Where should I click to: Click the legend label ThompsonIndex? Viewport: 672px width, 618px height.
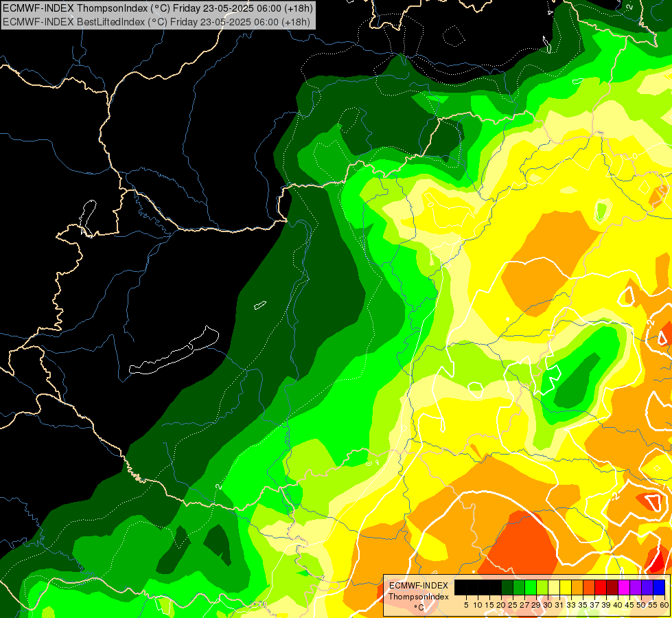click(419, 597)
